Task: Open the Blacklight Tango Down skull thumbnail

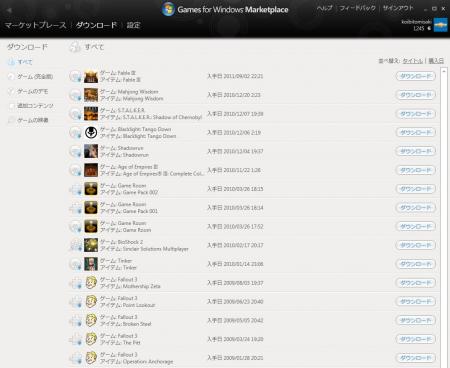Action: pyautogui.click(x=91, y=133)
